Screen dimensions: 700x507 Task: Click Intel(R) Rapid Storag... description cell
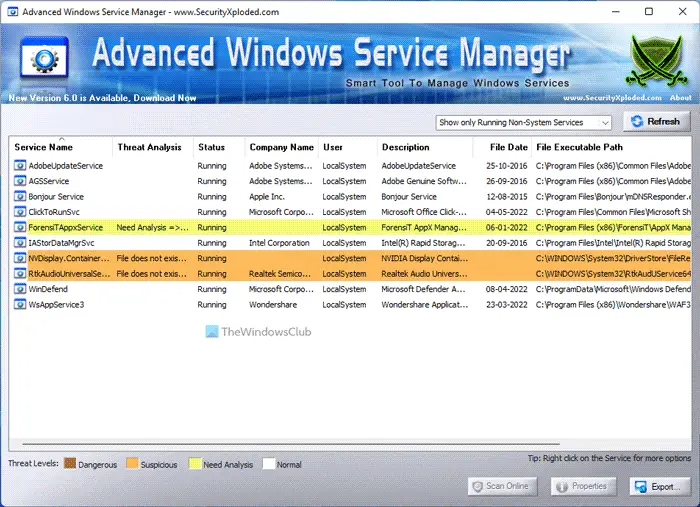423,243
